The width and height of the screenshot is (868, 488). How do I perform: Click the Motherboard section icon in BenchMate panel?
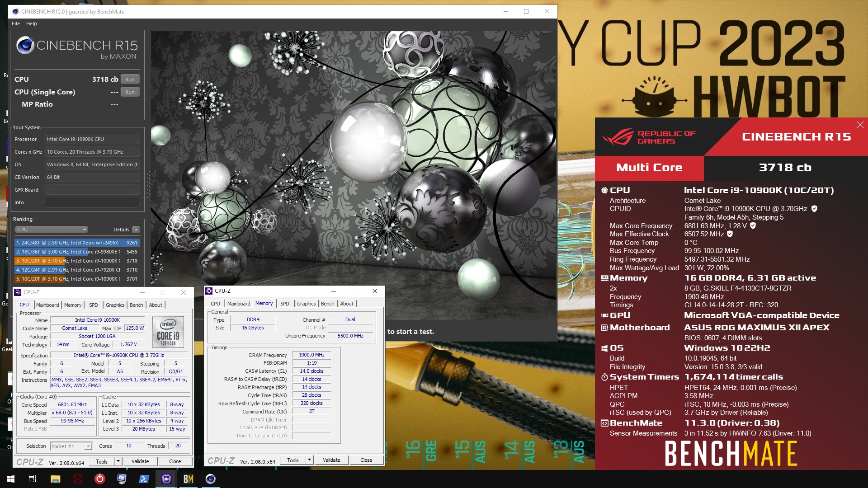tap(604, 328)
